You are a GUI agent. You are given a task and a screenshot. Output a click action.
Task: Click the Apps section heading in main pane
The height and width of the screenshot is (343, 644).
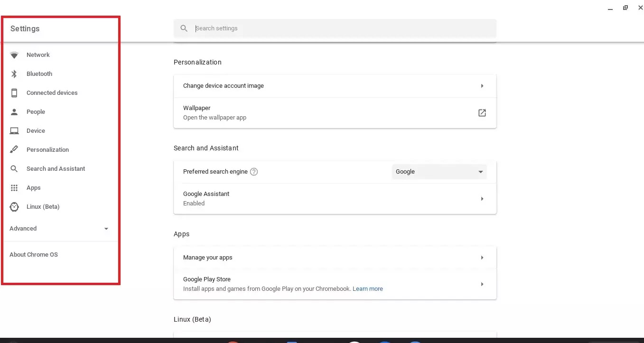point(181,234)
